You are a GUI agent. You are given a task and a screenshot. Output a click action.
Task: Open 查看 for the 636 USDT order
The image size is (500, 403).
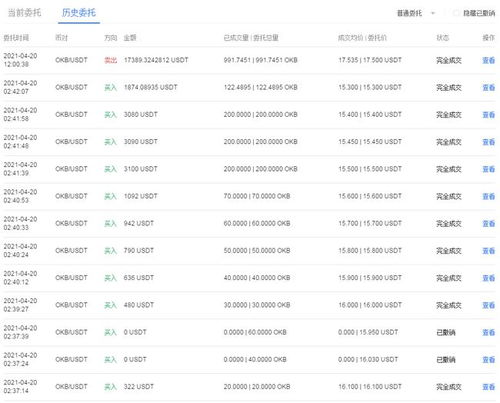coord(488,278)
